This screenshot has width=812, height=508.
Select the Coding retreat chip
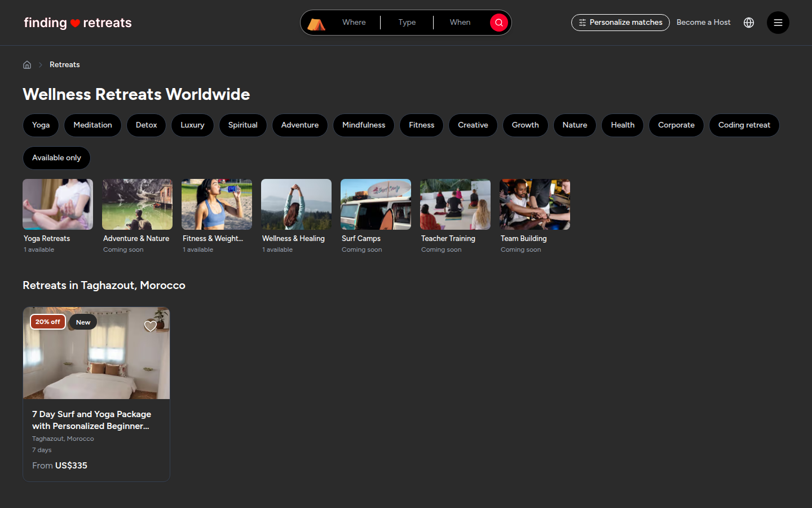pos(744,125)
